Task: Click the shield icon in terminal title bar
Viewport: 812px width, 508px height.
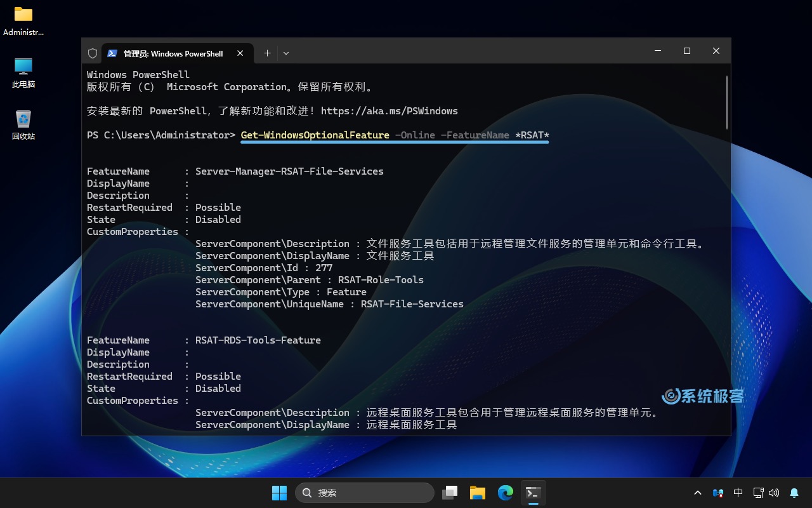Action: [93, 53]
